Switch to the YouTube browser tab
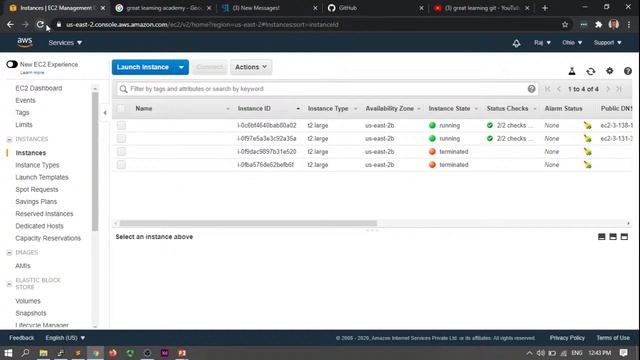 482,8
